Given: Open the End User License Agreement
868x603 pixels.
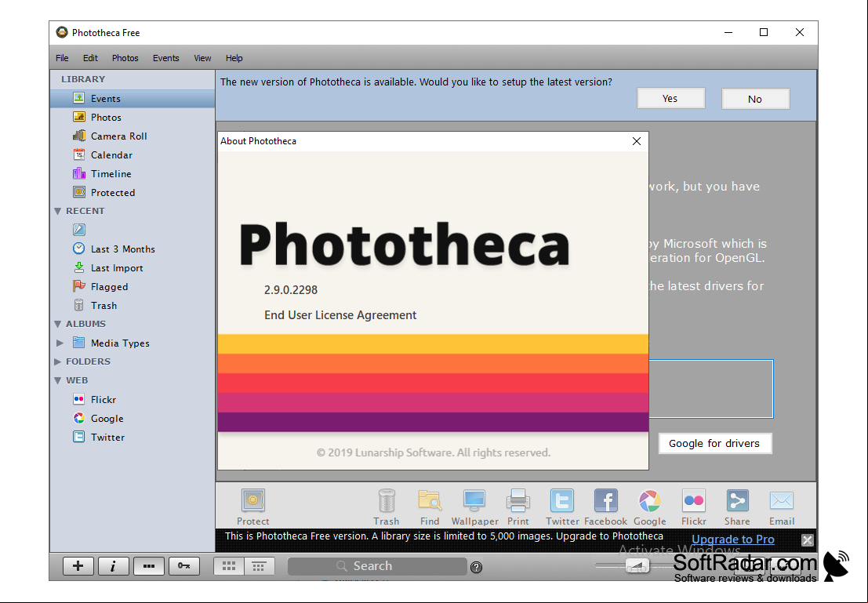Looking at the screenshot, I should pyautogui.click(x=340, y=315).
